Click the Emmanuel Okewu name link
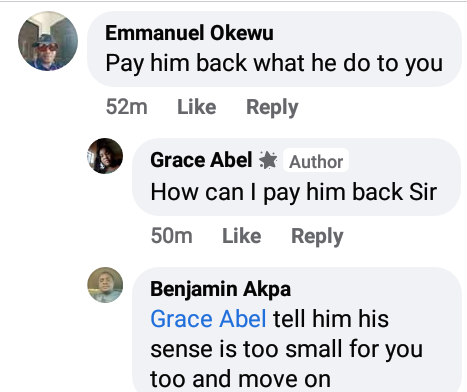467x392 pixels. (189, 33)
